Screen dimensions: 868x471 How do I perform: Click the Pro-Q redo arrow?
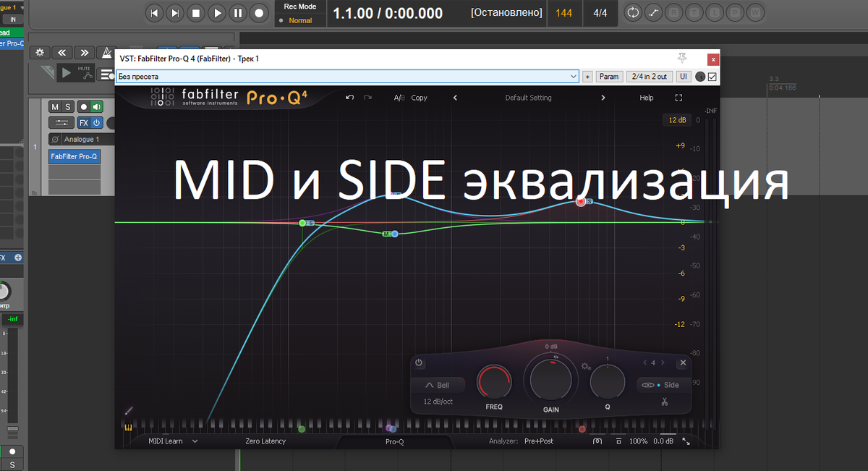tap(367, 98)
